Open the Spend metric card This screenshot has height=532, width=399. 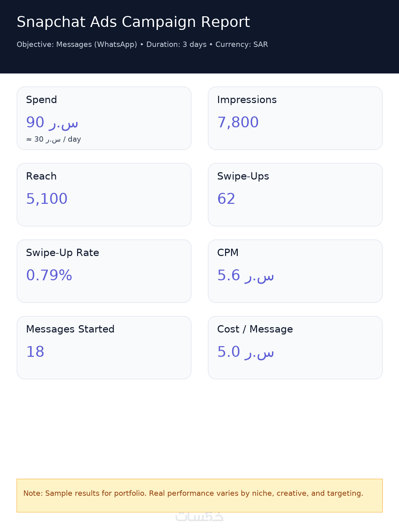click(104, 118)
